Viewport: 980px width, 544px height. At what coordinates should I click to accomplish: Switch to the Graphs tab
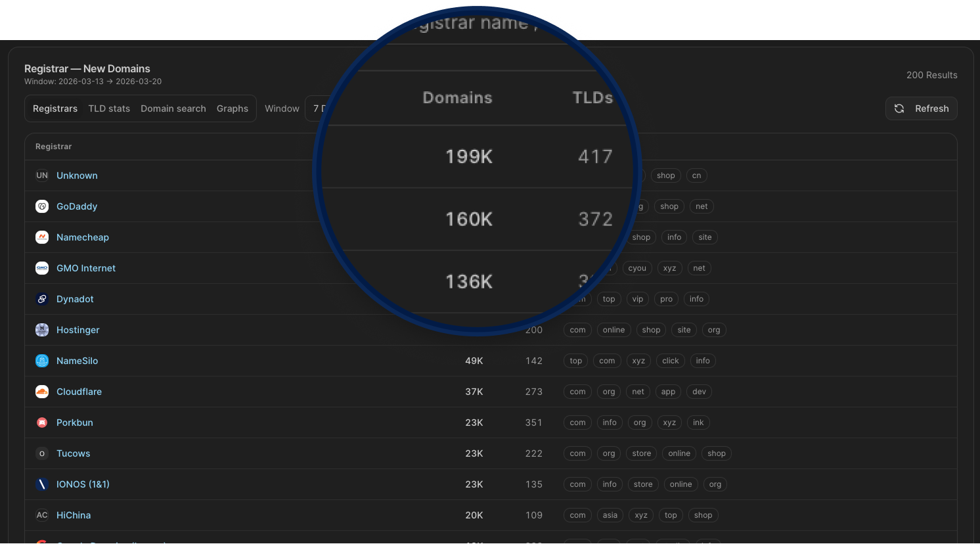(x=233, y=108)
